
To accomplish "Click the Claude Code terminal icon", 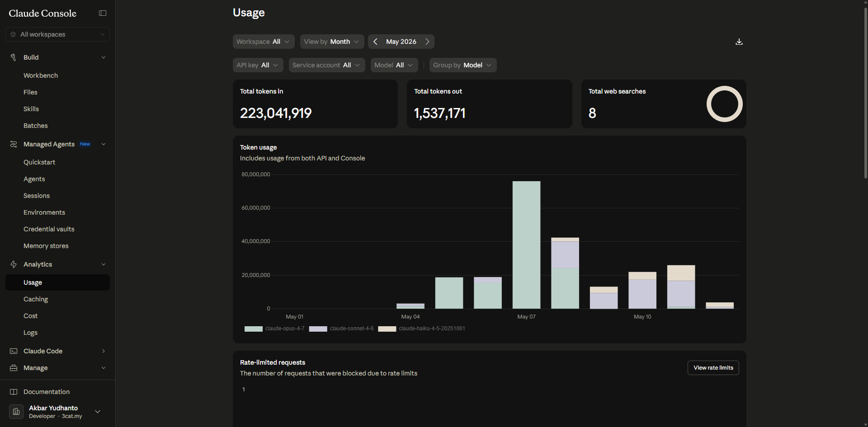I will (14, 351).
